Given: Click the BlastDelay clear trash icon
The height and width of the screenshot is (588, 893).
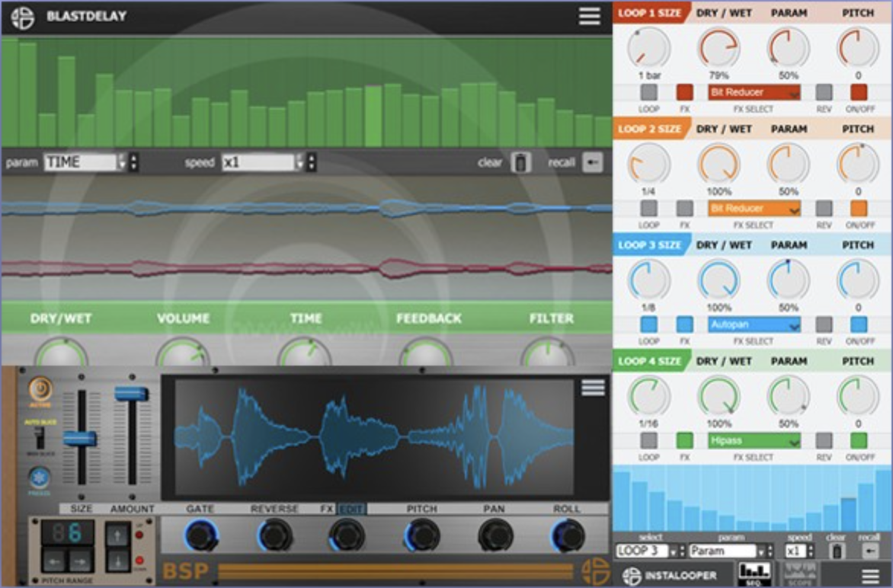Looking at the screenshot, I should 520,163.
